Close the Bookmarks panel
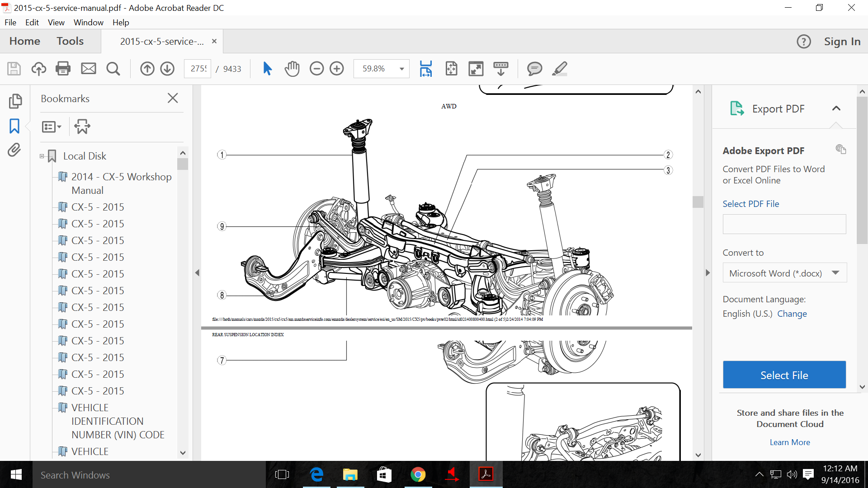Screen dimensions: 868x488 (173, 98)
